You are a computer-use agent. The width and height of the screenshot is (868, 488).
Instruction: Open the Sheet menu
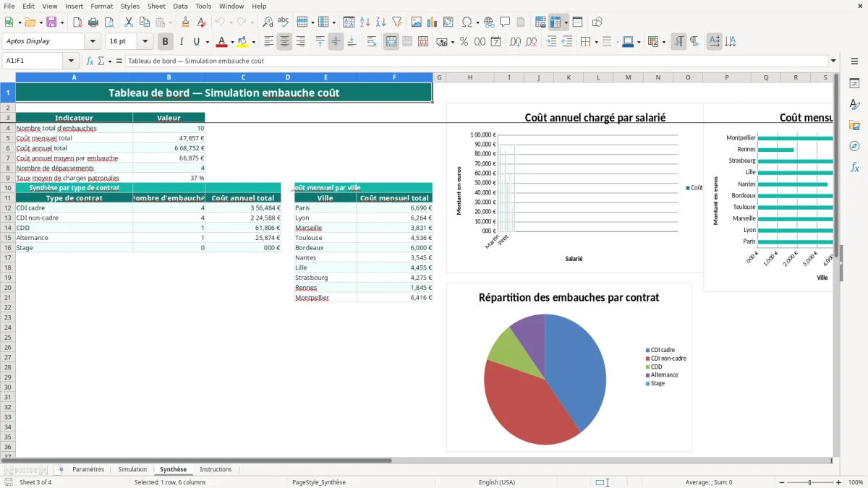pos(156,6)
